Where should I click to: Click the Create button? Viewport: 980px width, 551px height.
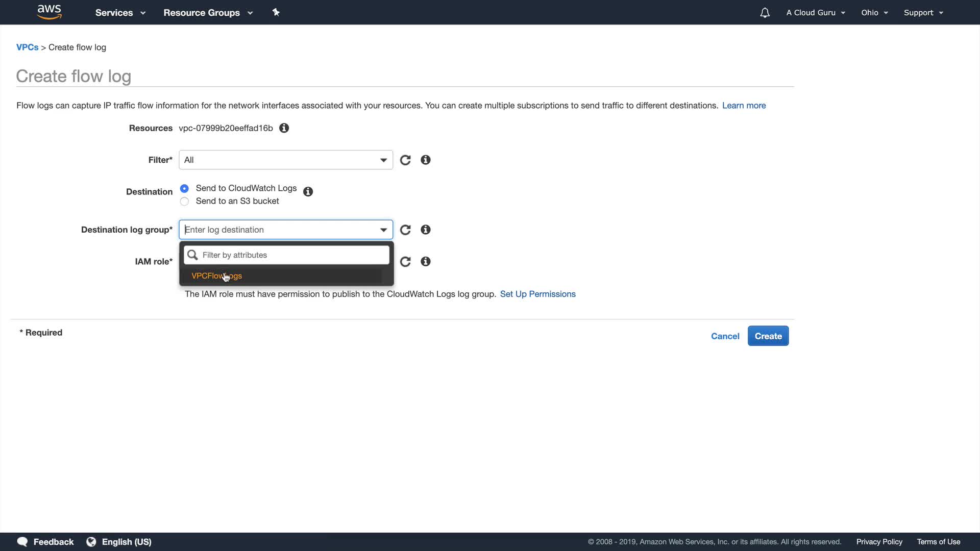click(768, 336)
